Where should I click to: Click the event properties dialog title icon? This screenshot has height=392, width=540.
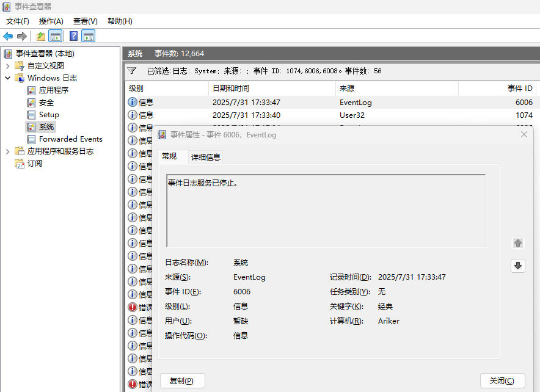coord(162,135)
